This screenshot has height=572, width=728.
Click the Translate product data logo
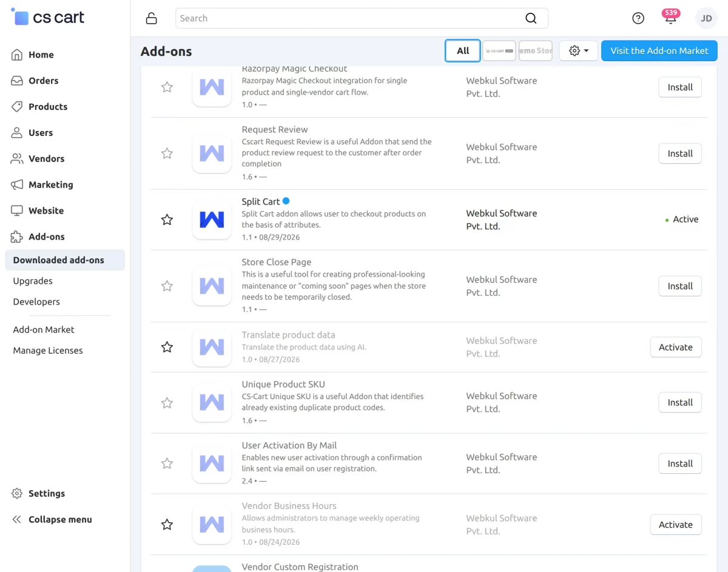point(212,347)
